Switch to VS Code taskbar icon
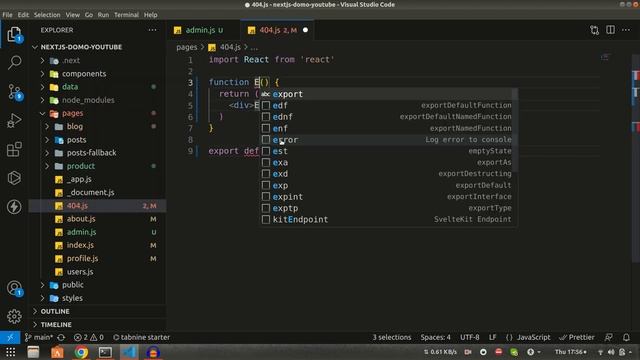The height and width of the screenshot is (360, 640). 129,352
